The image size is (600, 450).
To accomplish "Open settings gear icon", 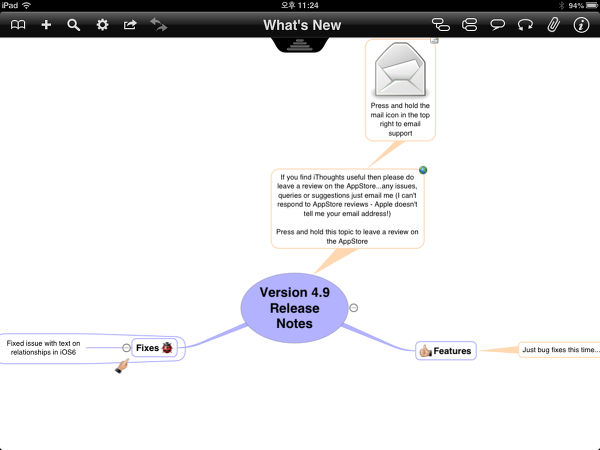I will pos(102,25).
